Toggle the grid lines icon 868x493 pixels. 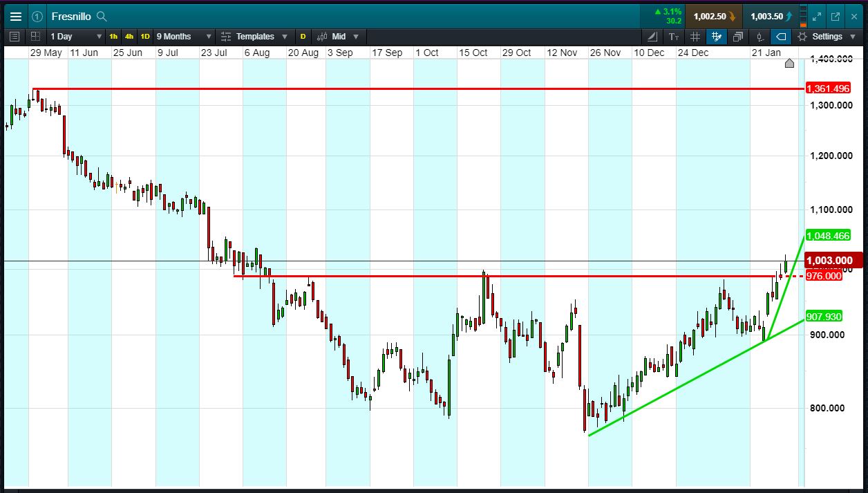[x=695, y=37]
